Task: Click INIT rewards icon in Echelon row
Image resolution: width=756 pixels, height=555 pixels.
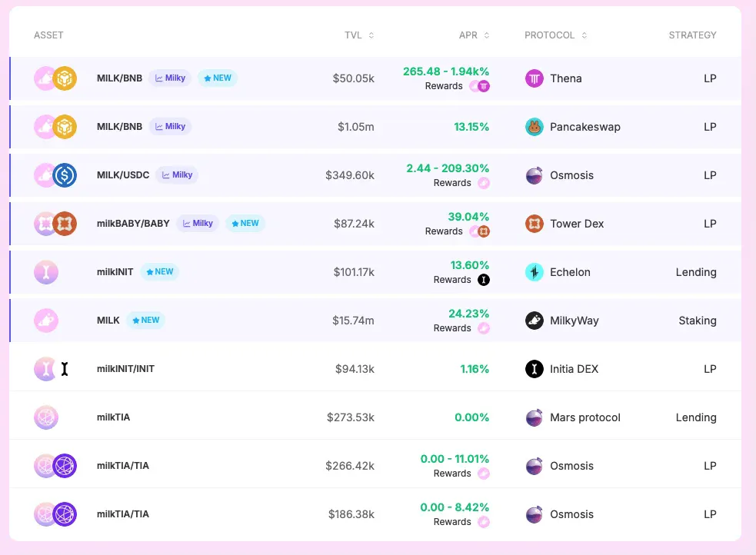Action: point(484,280)
